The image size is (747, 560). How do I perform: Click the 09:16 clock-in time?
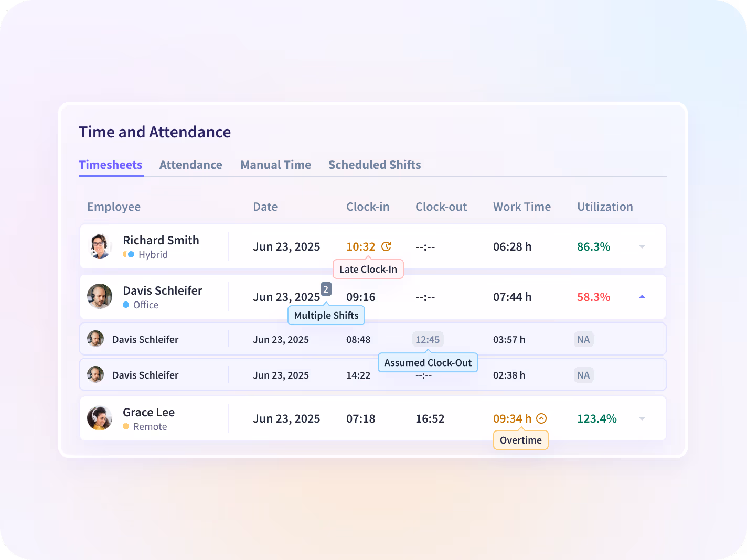(361, 297)
